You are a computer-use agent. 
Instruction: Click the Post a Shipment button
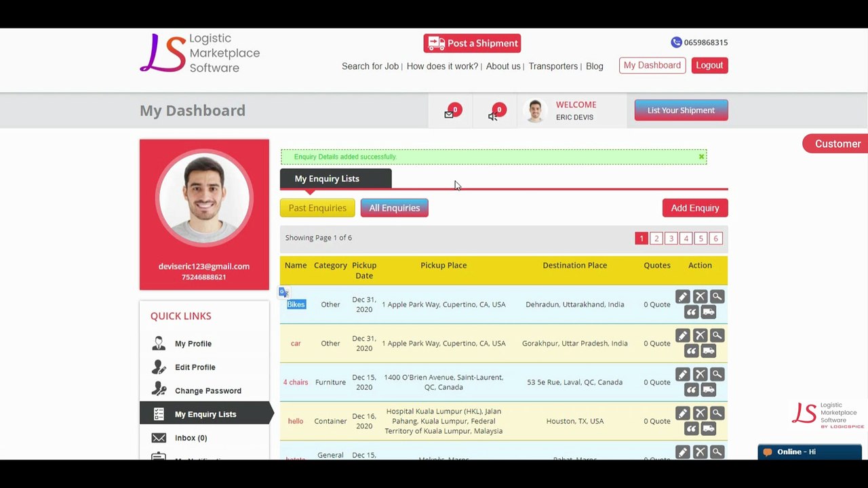(472, 43)
